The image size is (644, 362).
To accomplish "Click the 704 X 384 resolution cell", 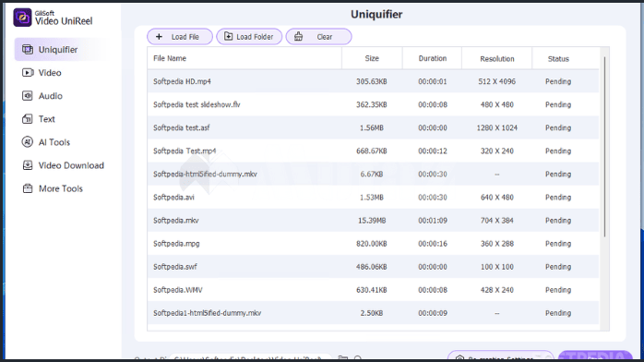I will click(x=497, y=220).
